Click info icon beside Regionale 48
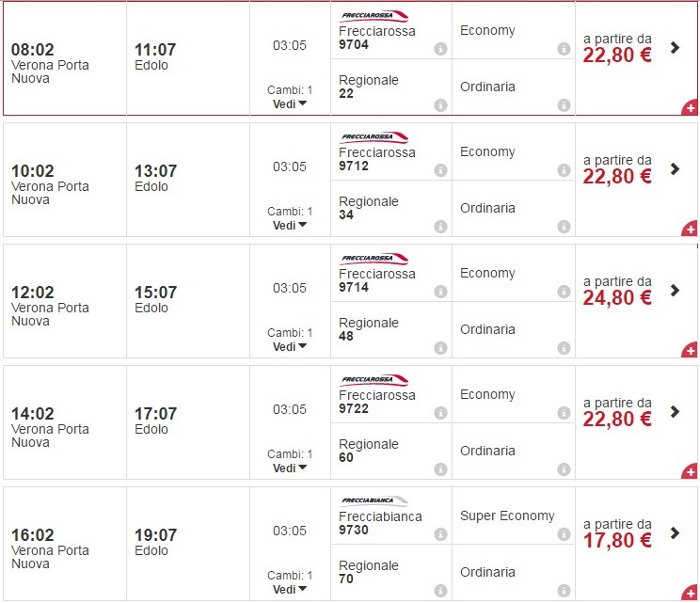Viewport: 700px width, 603px height. [x=440, y=348]
